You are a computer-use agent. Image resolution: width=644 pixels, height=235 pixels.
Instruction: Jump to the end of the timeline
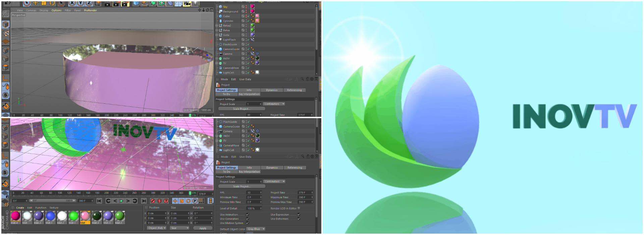click(144, 201)
